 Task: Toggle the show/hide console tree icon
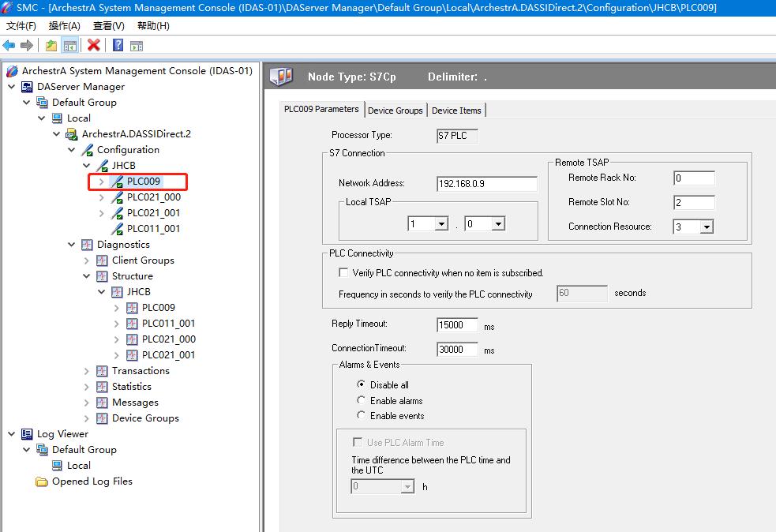[70, 45]
